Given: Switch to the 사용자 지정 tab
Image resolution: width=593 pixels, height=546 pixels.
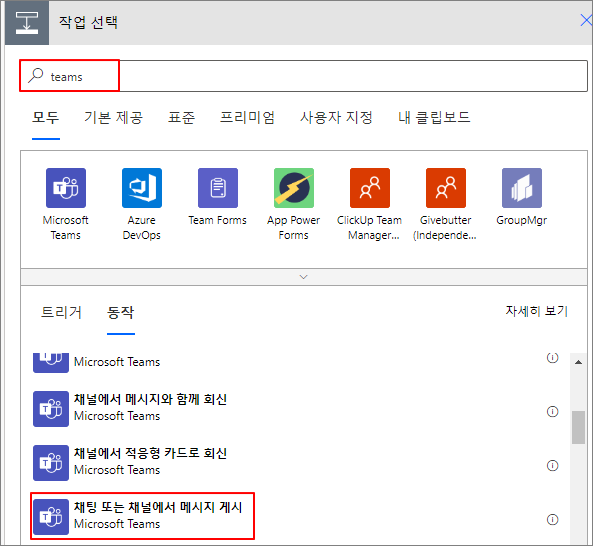Looking at the screenshot, I should pyautogui.click(x=336, y=118).
